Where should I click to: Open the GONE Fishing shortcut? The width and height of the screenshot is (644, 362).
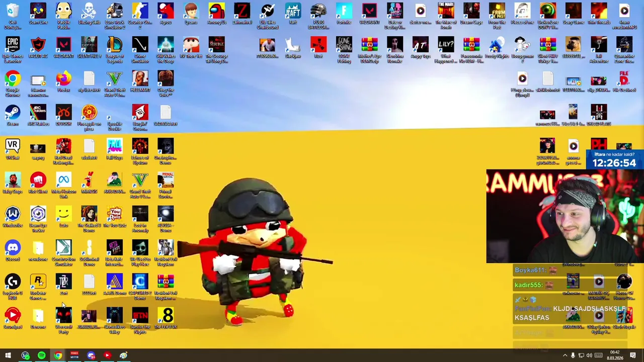[344, 50]
